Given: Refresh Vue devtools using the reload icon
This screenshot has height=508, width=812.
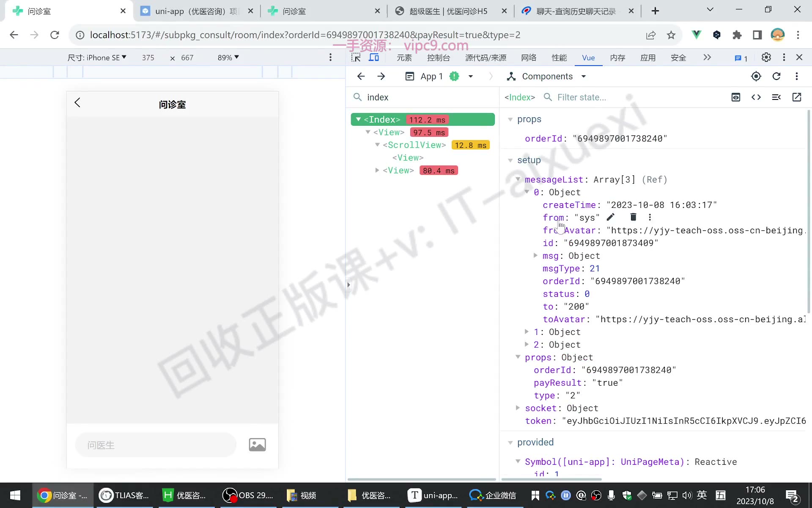Looking at the screenshot, I should pyautogui.click(x=776, y=76).
